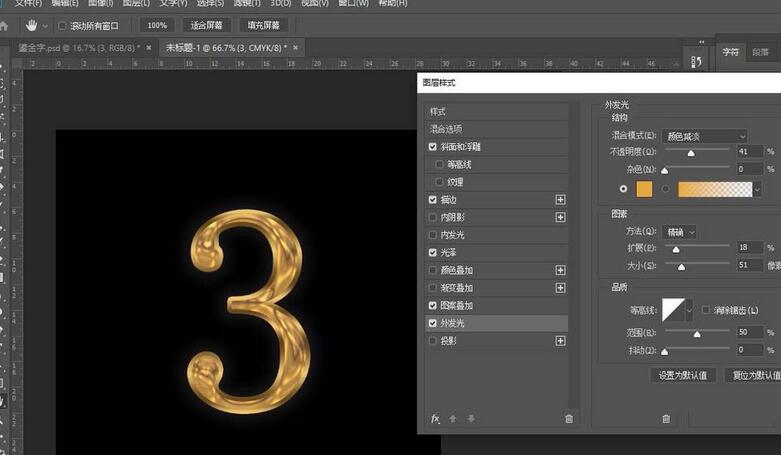Viewport: 781px width, 455px height.
Task: Switch to the 段落 panel tab
Action: (x=760, y=51)
